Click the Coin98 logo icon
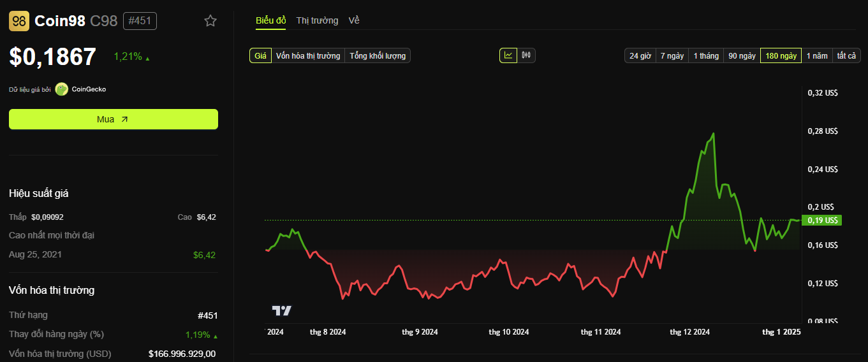Screen dimensions: 868x362 (x=19, y=21)
